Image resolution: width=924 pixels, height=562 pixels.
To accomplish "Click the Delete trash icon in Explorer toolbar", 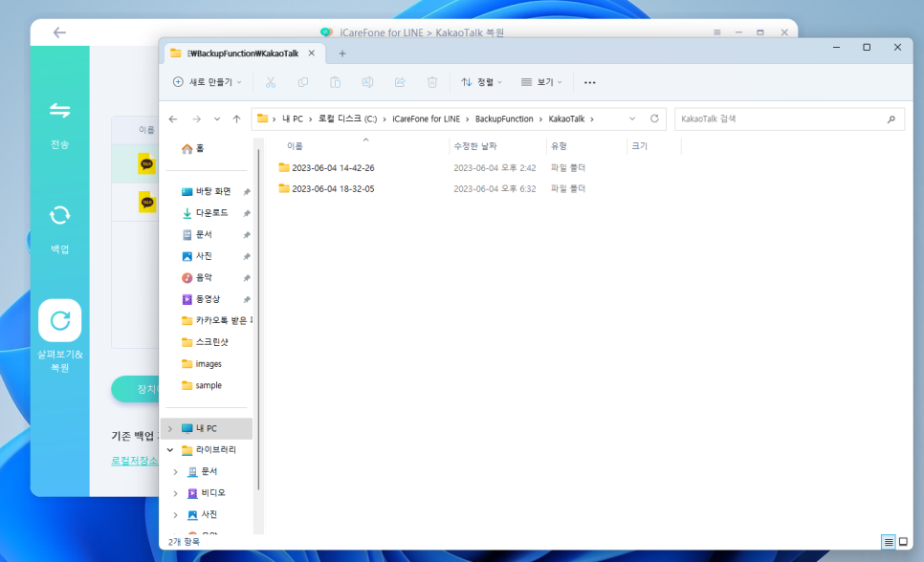I will pyautogui.click(x=432, y=82).
